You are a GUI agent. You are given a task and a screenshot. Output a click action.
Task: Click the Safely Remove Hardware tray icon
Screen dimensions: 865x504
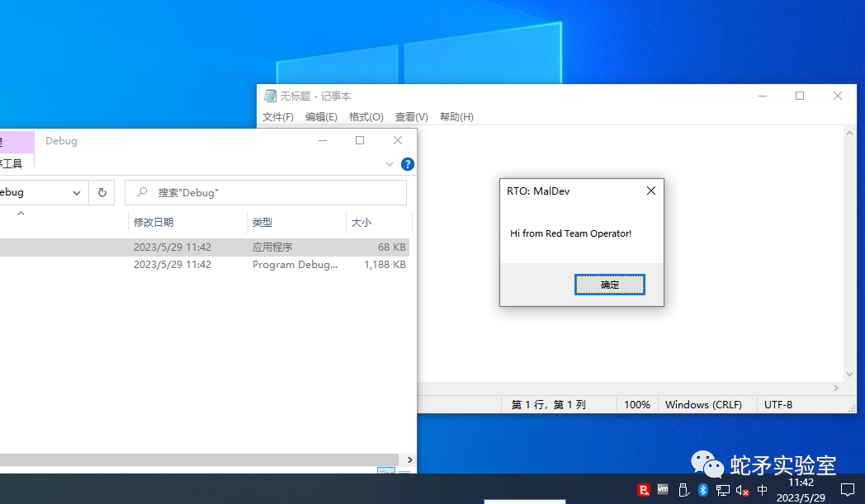click(683, 489)
